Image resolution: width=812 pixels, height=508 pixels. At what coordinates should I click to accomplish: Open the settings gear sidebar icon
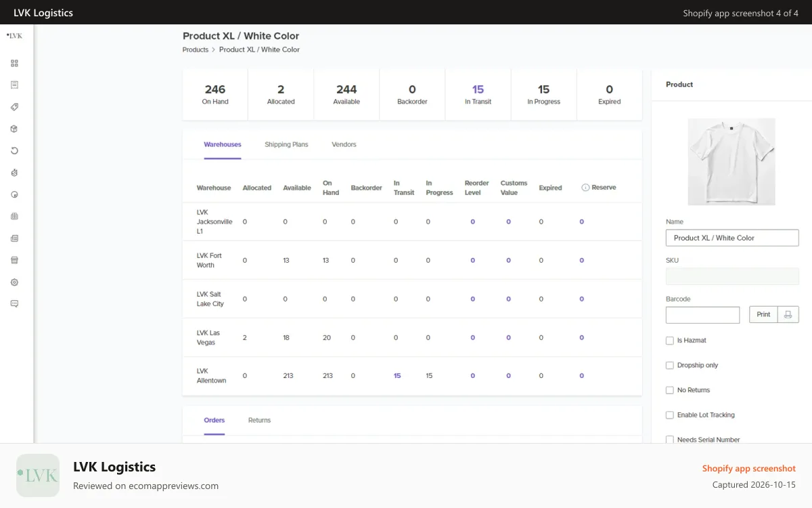(14, 282)
